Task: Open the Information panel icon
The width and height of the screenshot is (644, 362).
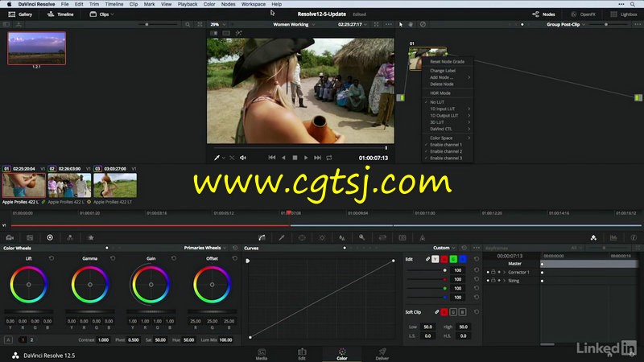Action: click(x=634, y=237)
